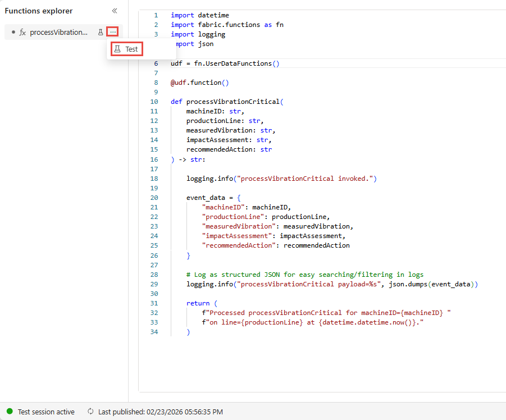Click the fx icon beside processVibration function

click(22, 33)
